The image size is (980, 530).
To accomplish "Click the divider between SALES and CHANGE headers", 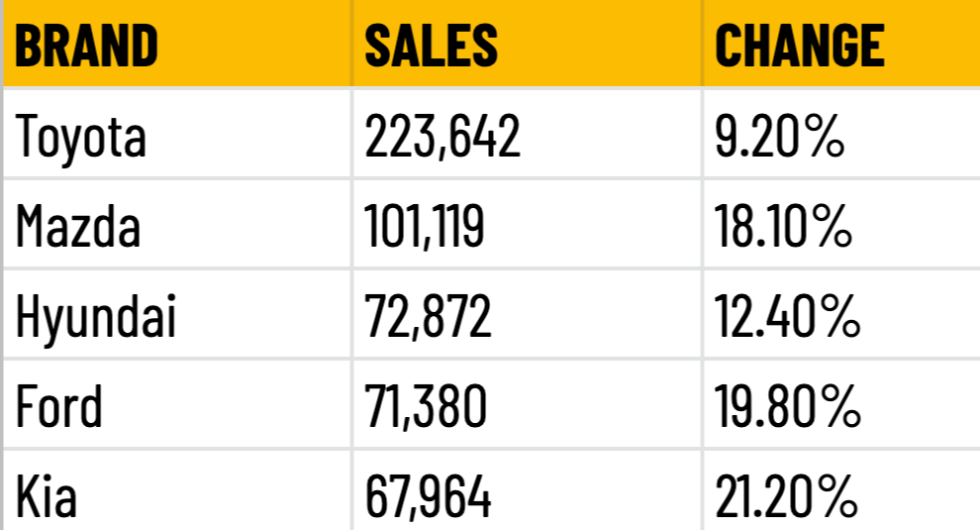I will 703,44.
